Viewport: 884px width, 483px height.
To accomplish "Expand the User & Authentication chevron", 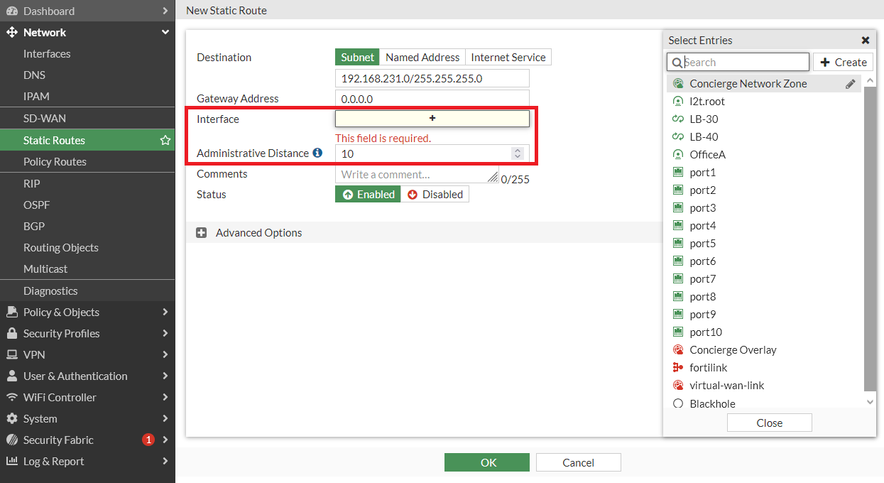I will (165, 375).
